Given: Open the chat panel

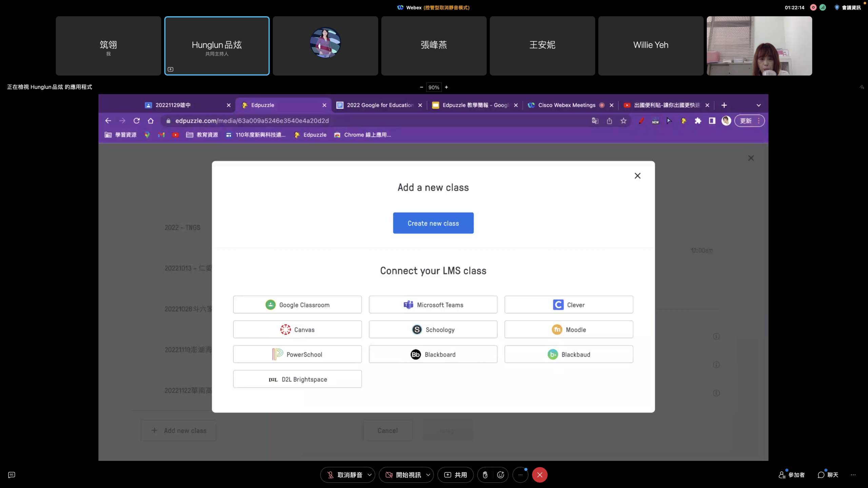Looking at the screenshot, I should 828,475.
